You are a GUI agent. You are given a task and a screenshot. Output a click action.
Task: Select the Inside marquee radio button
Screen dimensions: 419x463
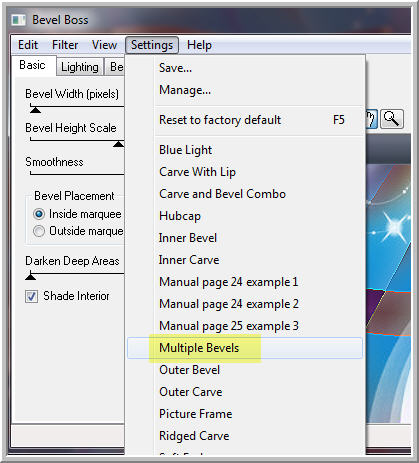point(39,214)
